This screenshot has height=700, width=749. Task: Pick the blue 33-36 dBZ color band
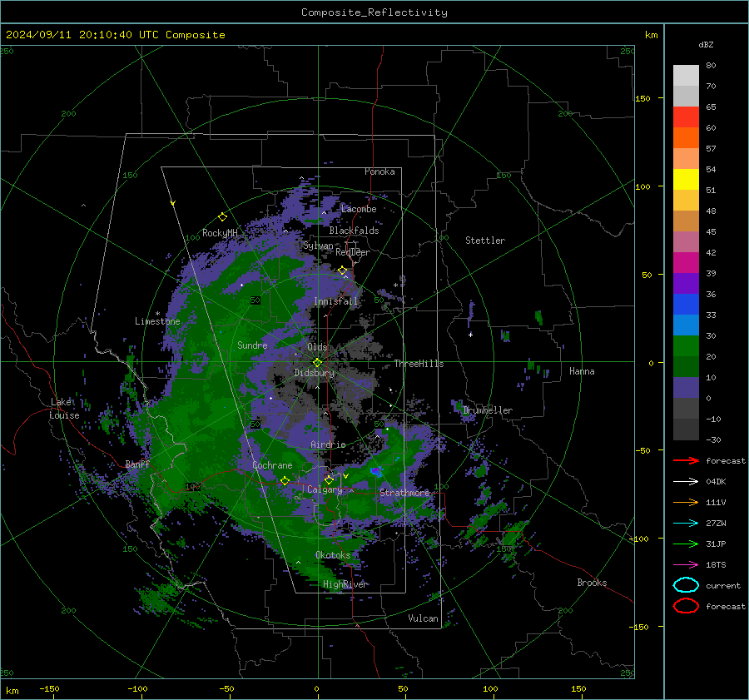point(686,305)
